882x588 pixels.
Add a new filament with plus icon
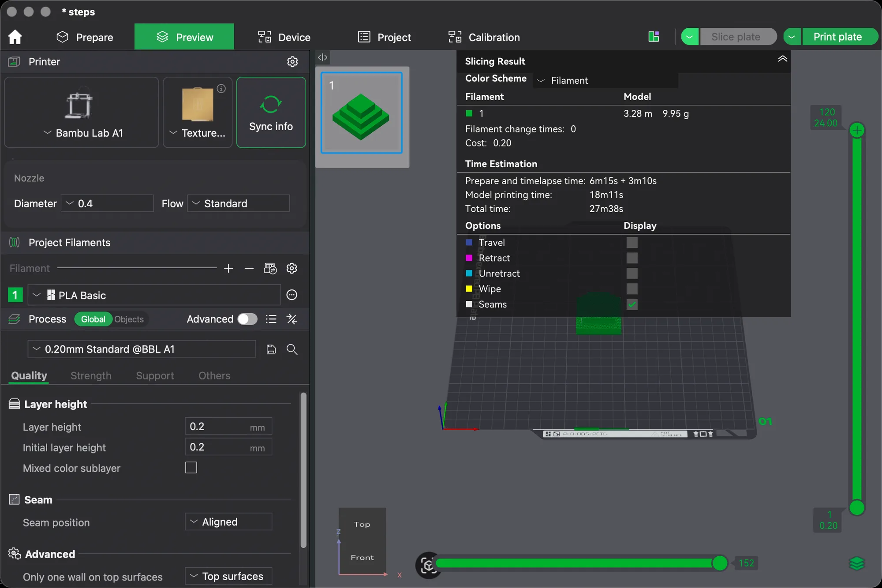click(228, 268)
